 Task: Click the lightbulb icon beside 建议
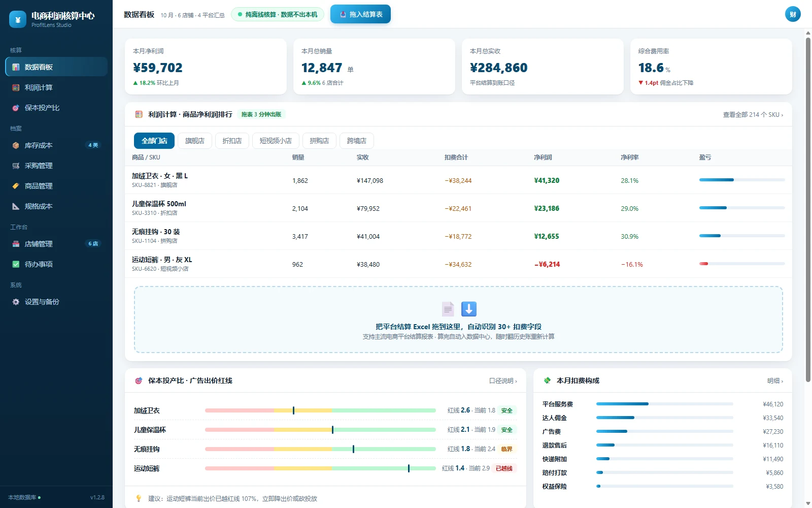click(139, 498)
